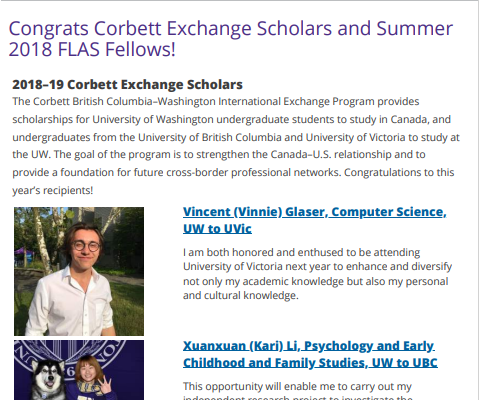
Task: Select the photo of Kari Li
Action: coord(79,370)
